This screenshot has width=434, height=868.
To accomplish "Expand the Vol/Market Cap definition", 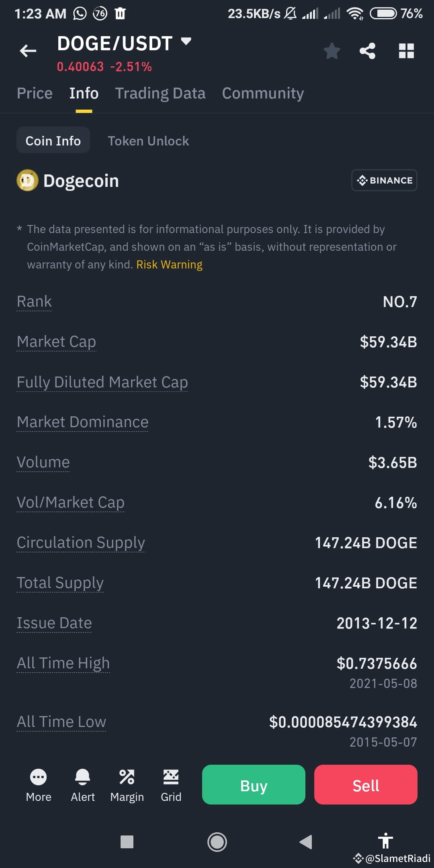I will [x=71, y=502].
